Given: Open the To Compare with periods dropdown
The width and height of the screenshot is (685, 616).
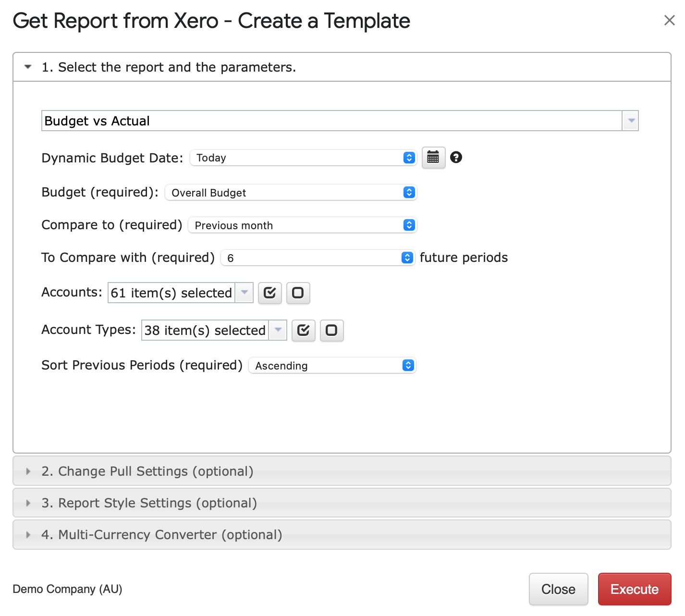Looking at the screenshot, I should pos(318,258).
